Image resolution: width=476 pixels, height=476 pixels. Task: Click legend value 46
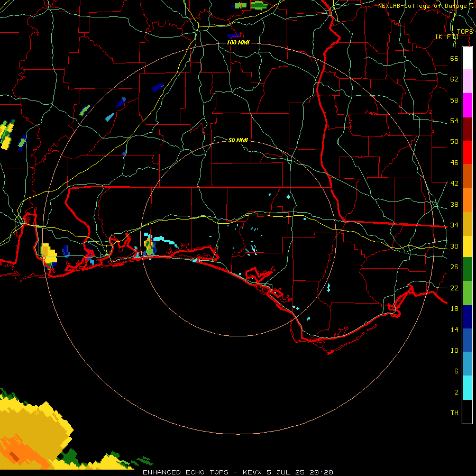454,163
